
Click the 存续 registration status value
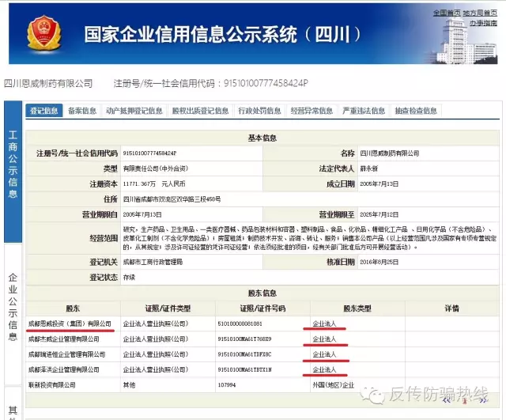129,278
